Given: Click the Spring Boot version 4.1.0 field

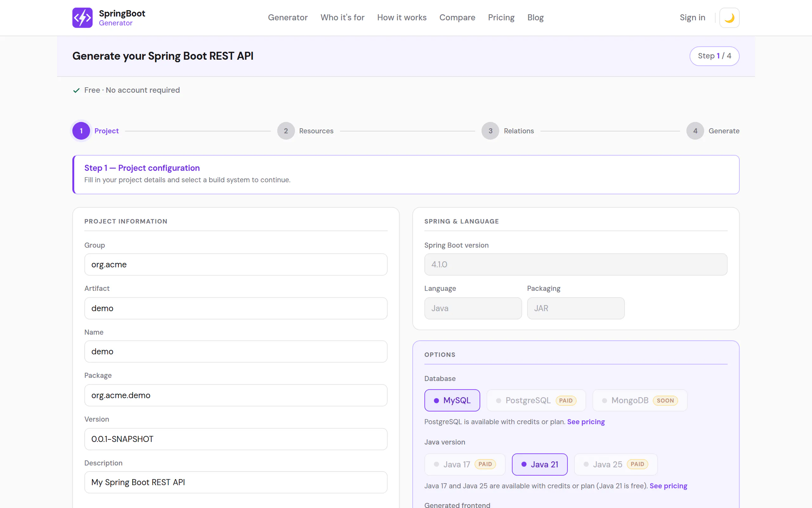Looking at the screenshot, I should [576, 264].
